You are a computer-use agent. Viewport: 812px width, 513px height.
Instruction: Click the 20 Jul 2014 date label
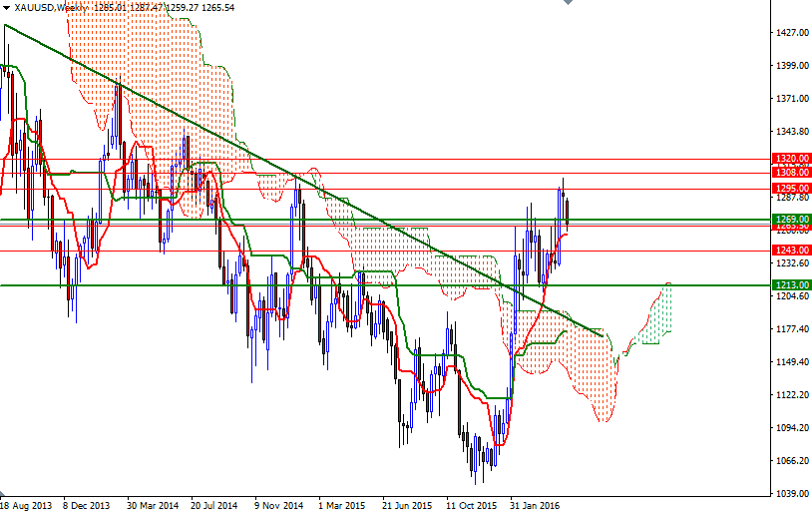tap(214, 505)
